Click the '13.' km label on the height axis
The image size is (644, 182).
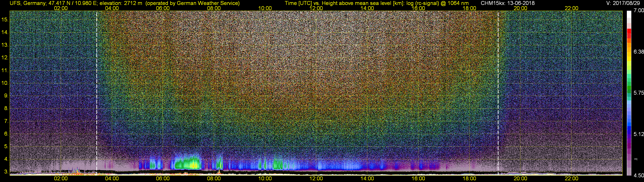(x=5, y=45)
